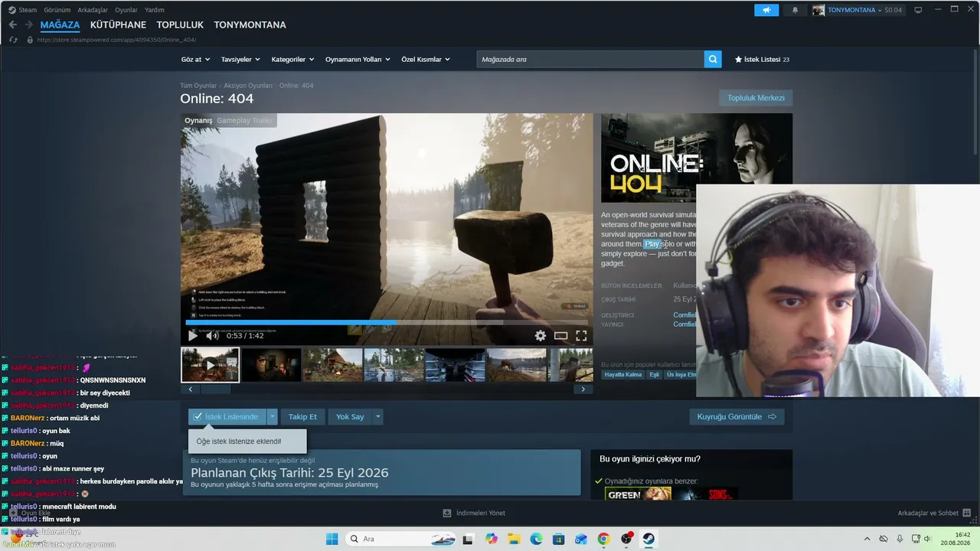Open the Yardım menu
The width and height of the screenshot is (980, 551).
[155, 10]
